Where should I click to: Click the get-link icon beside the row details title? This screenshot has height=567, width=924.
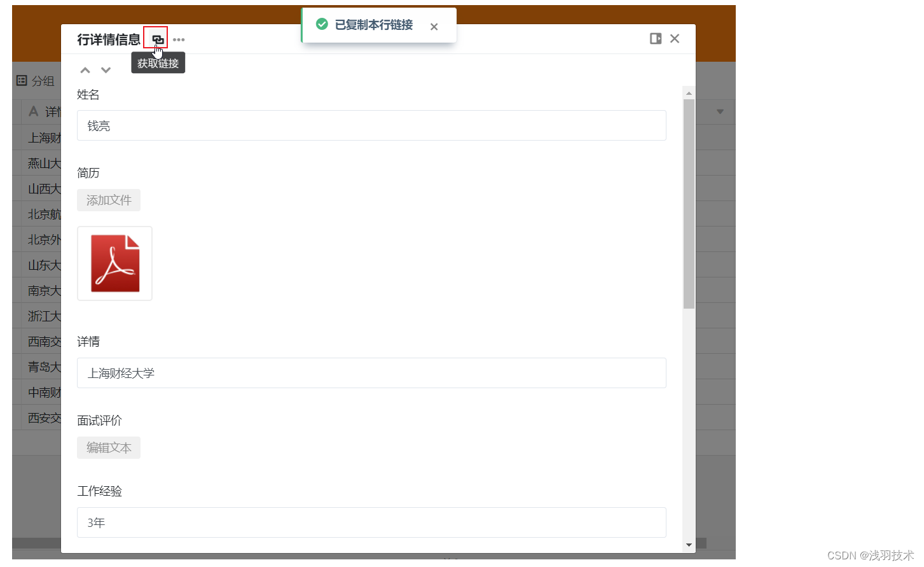click(157, 39)
